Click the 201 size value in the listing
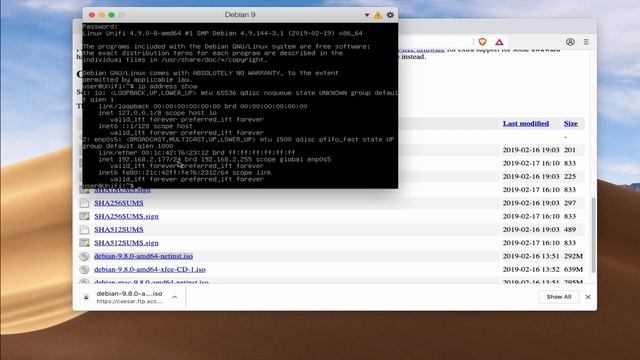Image resolution: width=640 pixels, height=360 pixels. [x=570, y=150]
